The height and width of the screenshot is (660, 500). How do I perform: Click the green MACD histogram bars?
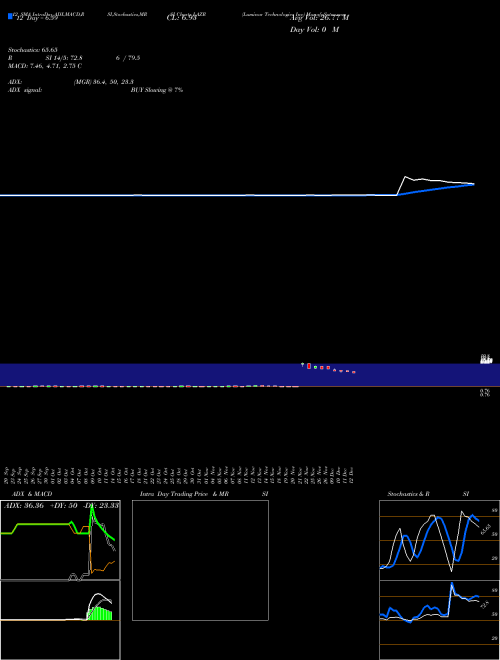point(99,613)
